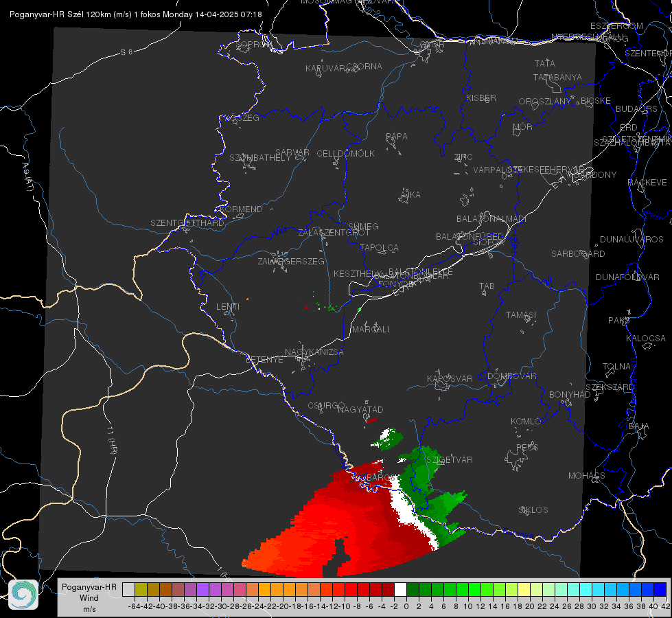672x618 pixels.
Task: Click the bright green swatch between 10 and 12
Action: pyautogui.click(x=474, y=589)
